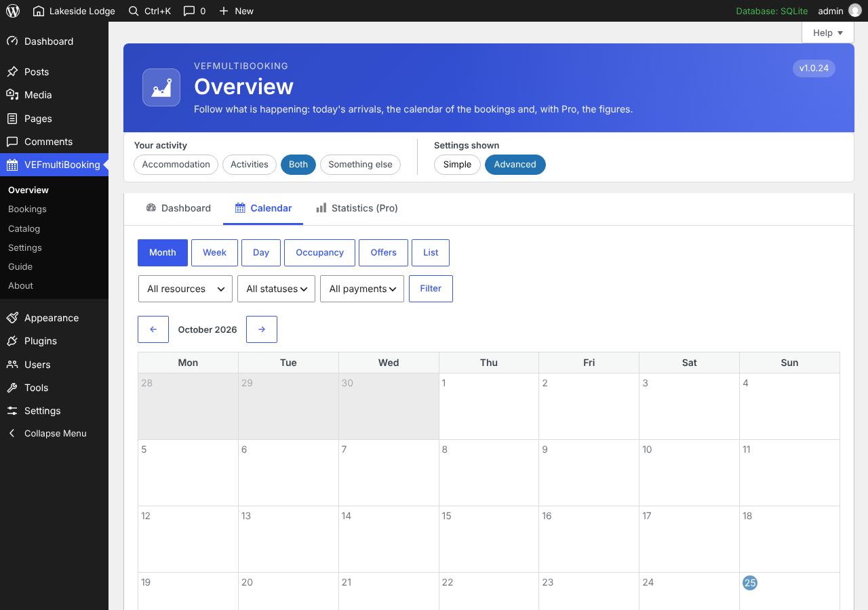
Task: Open the Ctrl+K search icon
Action: 134,11
